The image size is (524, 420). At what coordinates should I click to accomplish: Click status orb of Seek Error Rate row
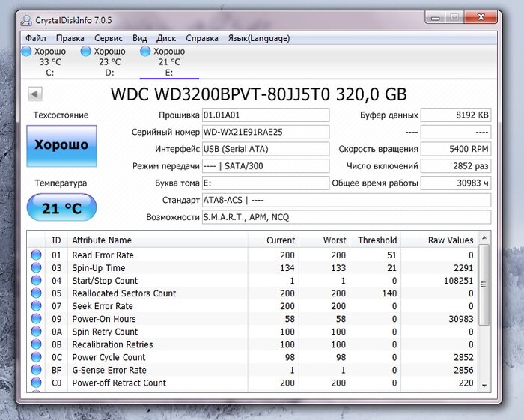pyautogui.click(x=36, y=305)
